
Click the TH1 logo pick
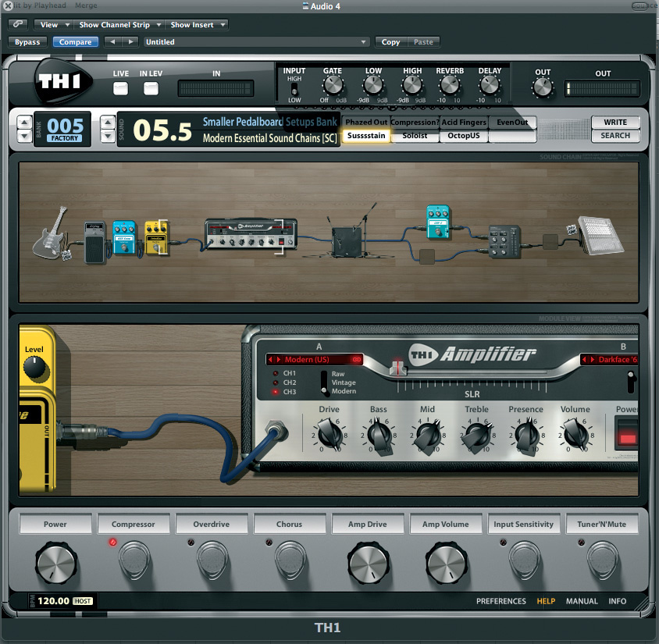62,81
